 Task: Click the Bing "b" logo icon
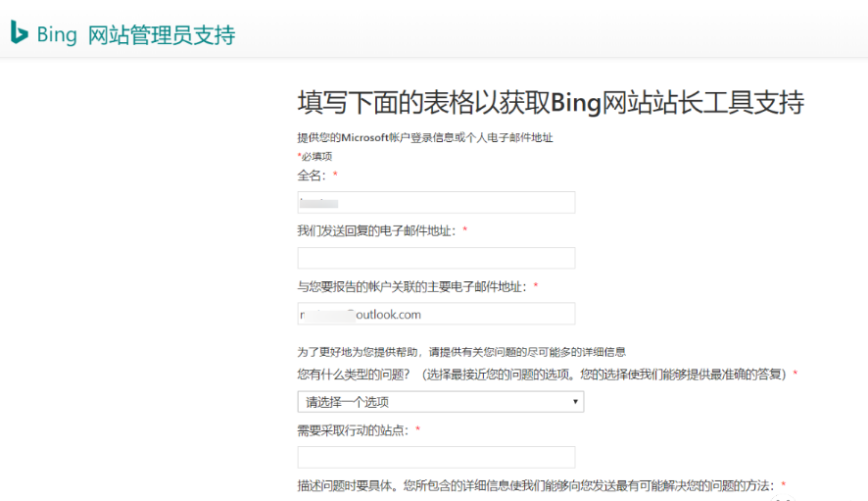tap(19, 33)
